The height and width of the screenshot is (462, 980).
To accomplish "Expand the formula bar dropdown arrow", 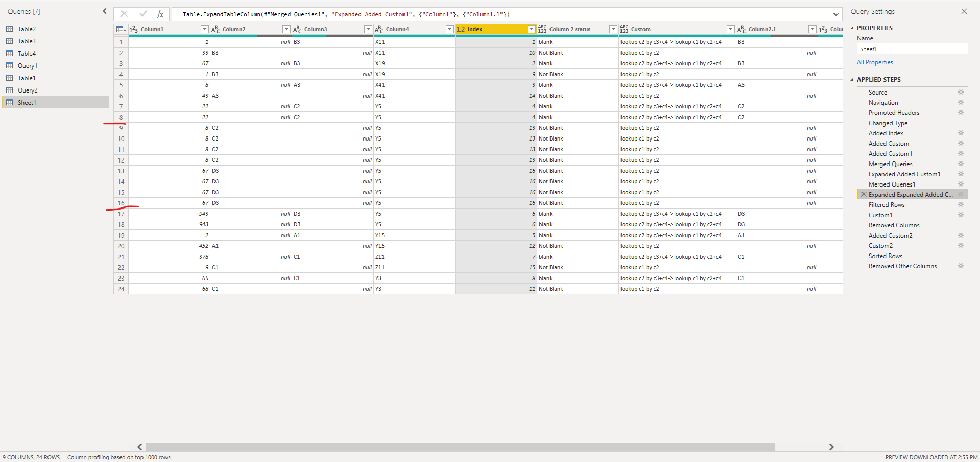I will coord(836,14).
